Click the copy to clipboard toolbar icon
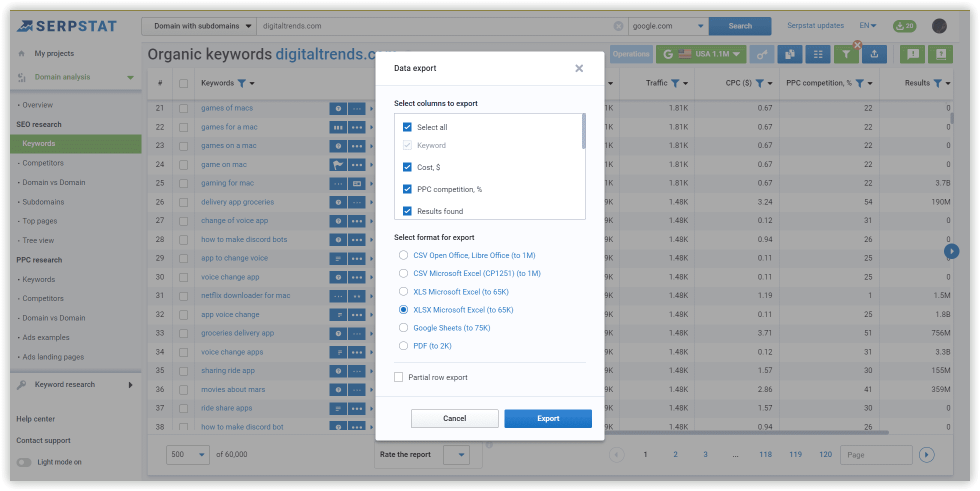Screen dimensions: 980x491 [790, 54]
